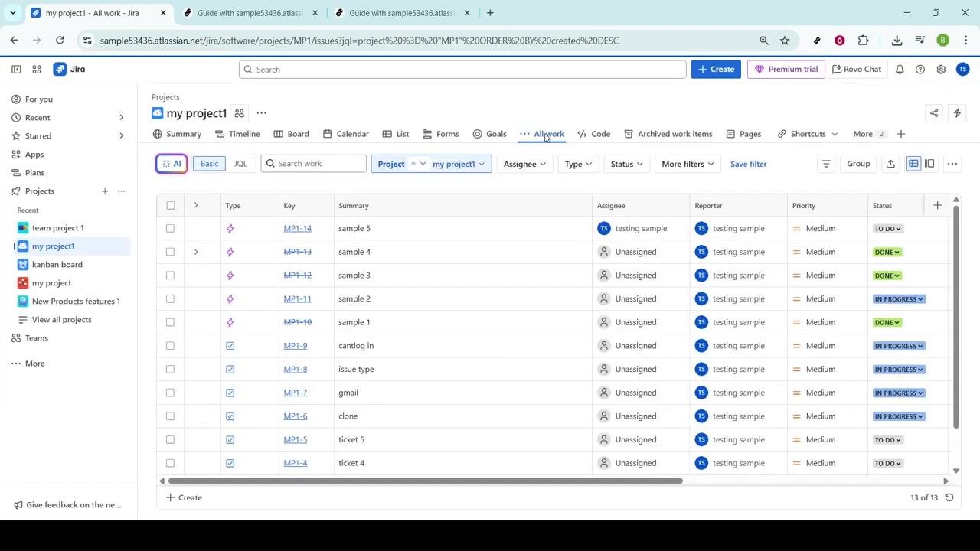
Task: Expand the MP1-13 row children
Action: pos(196,252)
